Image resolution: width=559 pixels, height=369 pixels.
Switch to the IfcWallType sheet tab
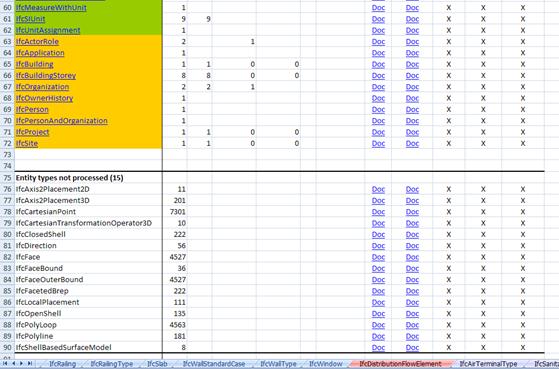[278, 364]
